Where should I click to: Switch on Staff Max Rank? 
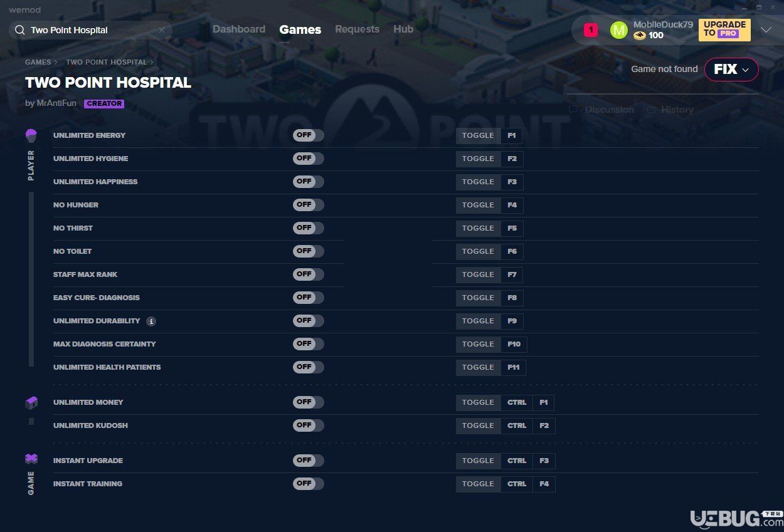(309, 274)
